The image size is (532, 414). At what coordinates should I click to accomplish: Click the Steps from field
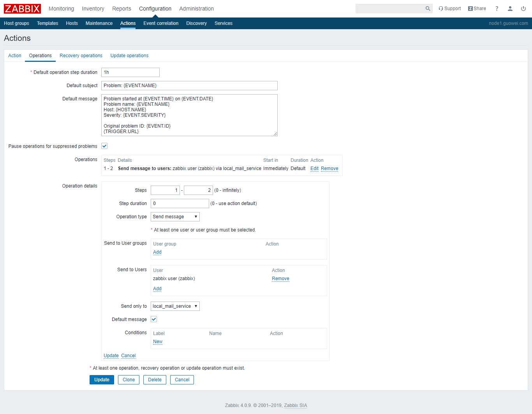pyautogui.click(x=165, y=190)
